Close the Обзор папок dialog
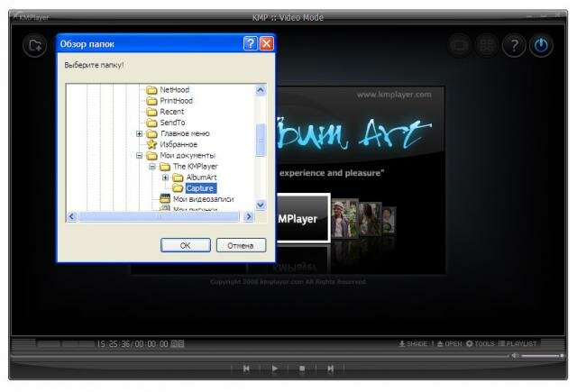Screen dimensions: 577x392 [x=267, y=43]
